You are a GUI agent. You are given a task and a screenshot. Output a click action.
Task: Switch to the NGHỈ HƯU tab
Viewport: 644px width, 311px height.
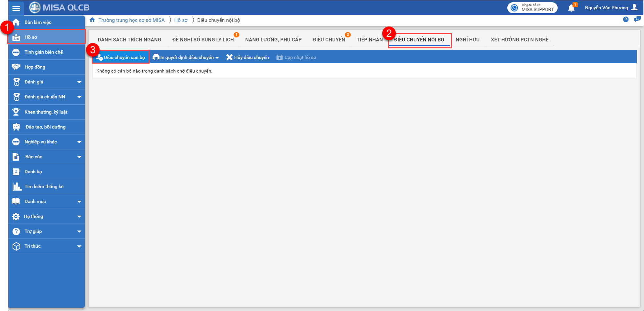(x=467, y=40)
